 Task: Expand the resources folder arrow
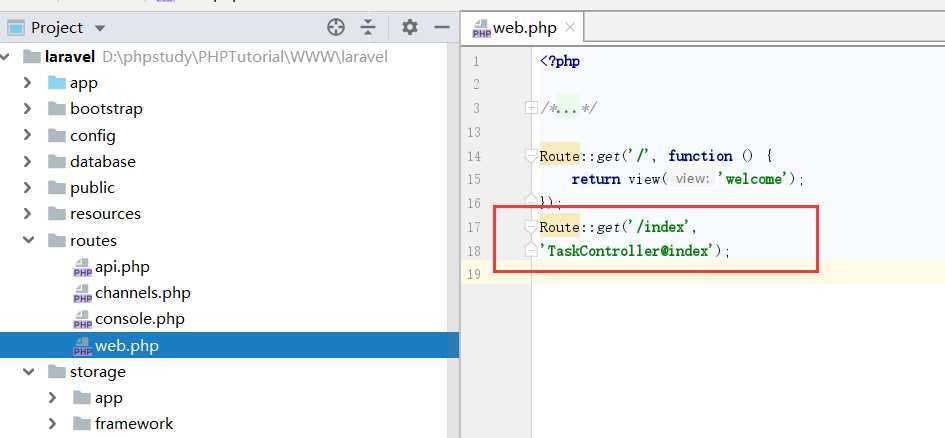pos(27,213)
